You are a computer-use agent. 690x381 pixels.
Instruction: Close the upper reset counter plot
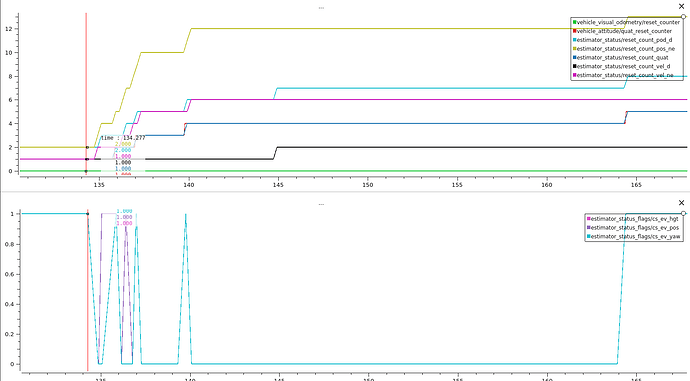[682, 6]
